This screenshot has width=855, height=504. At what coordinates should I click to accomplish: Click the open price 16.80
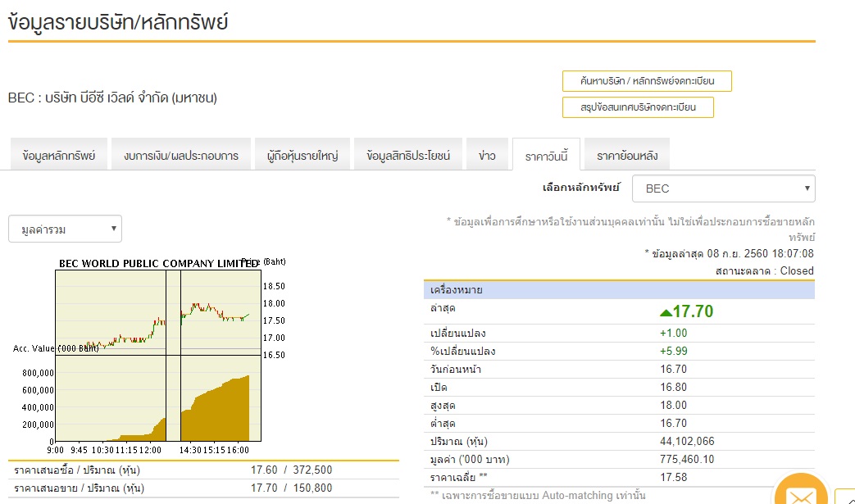(x=673, y=387)
